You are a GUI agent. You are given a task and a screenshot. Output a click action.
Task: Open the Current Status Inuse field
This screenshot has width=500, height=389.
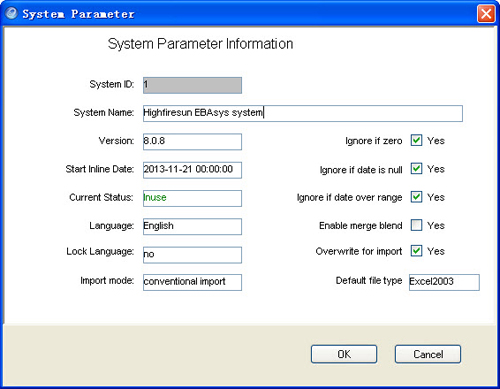click(192, 198)
